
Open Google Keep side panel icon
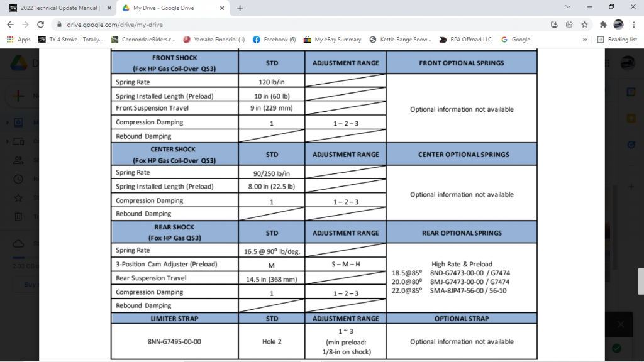click(631, 118)
